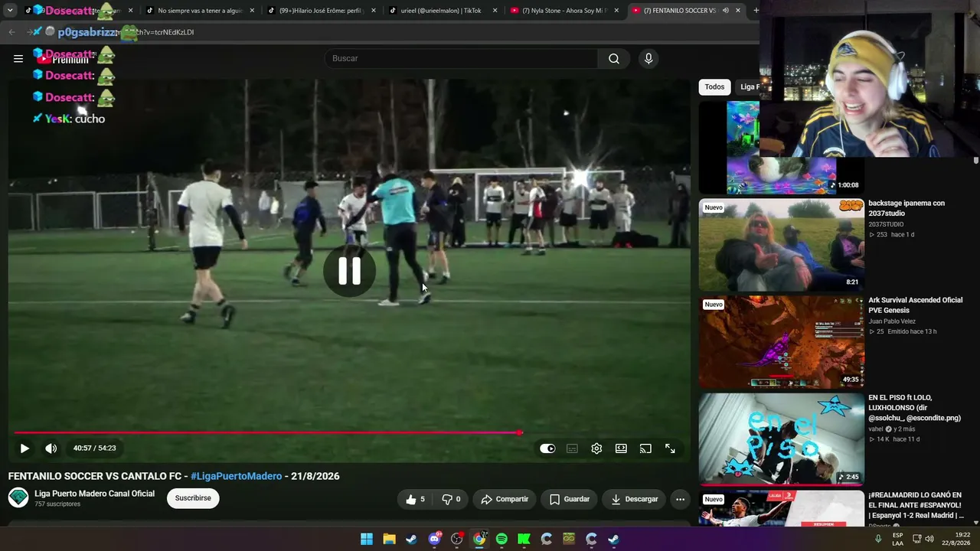Select the Todos filter chip
Screen dimensions: 980x551
(714, 86)
